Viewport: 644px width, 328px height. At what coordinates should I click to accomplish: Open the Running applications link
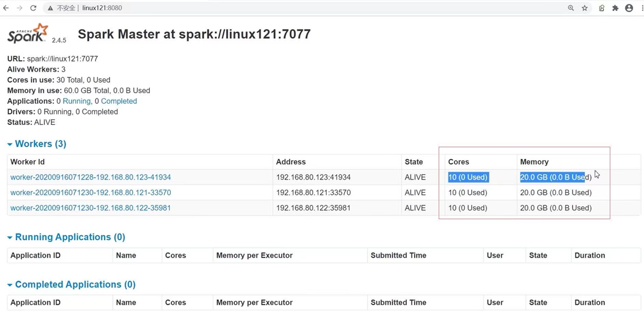(76, 101)
